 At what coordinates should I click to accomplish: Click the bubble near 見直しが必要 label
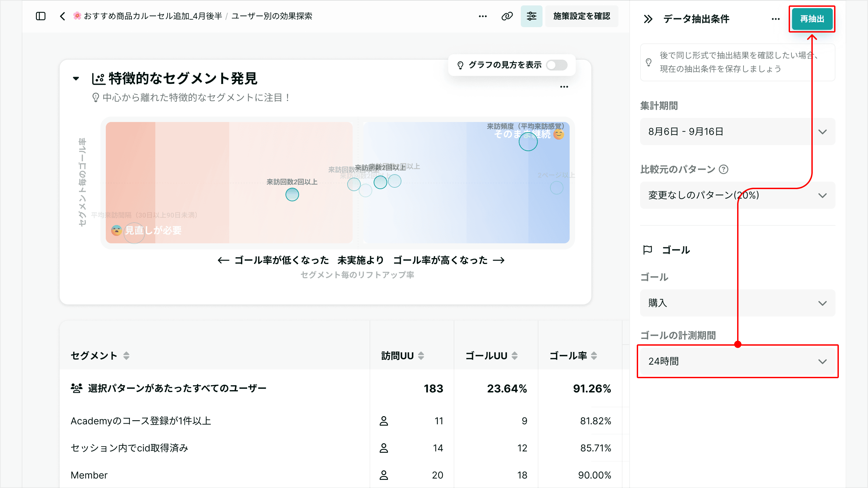(134, 233)
